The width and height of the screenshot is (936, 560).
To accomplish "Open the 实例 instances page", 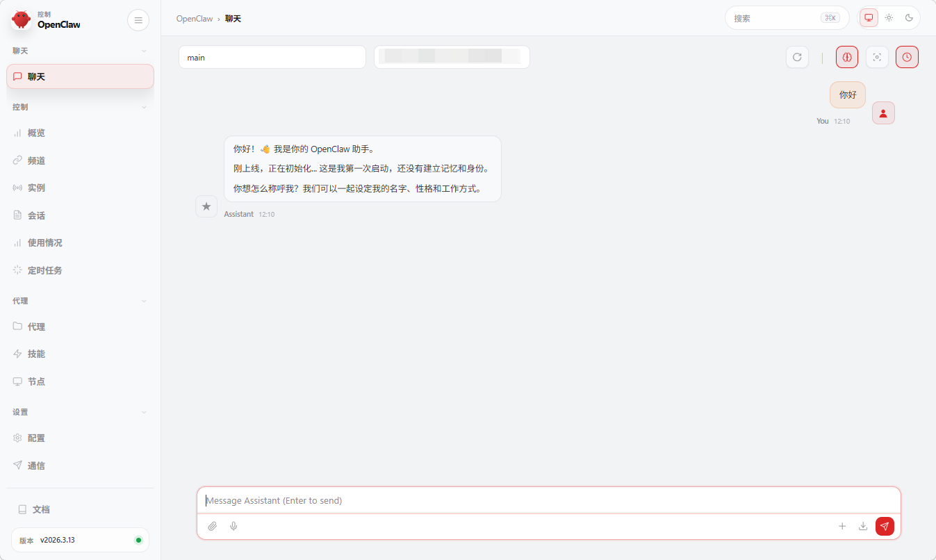I will (x=80, y=188).
